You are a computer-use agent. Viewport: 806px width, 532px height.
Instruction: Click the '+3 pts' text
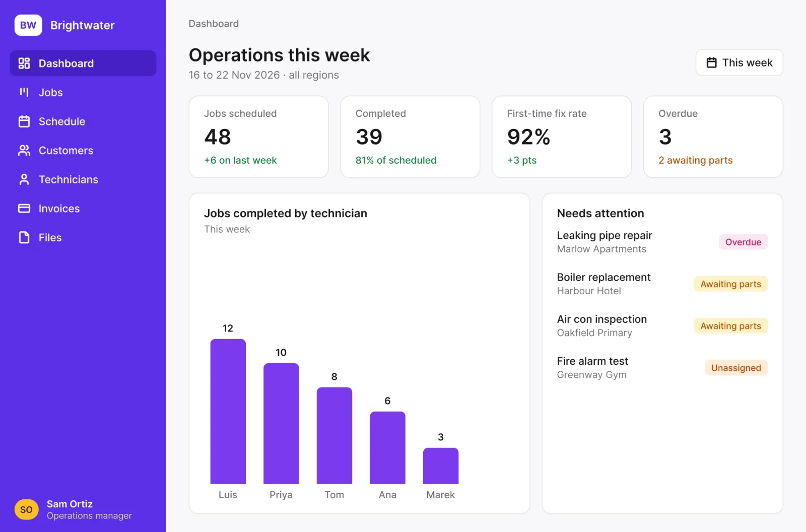(522, 160)
